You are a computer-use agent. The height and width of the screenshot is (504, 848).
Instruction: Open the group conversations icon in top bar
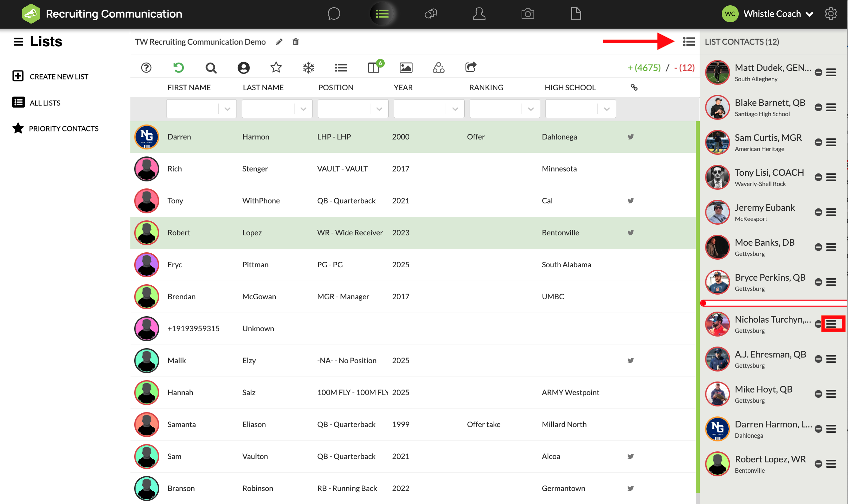pos(431,14)
